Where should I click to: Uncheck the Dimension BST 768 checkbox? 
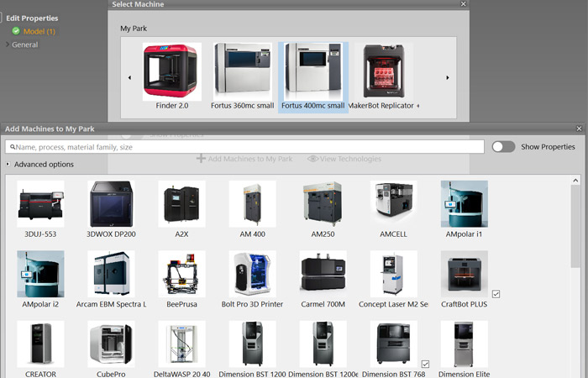(x=425, y=364)
